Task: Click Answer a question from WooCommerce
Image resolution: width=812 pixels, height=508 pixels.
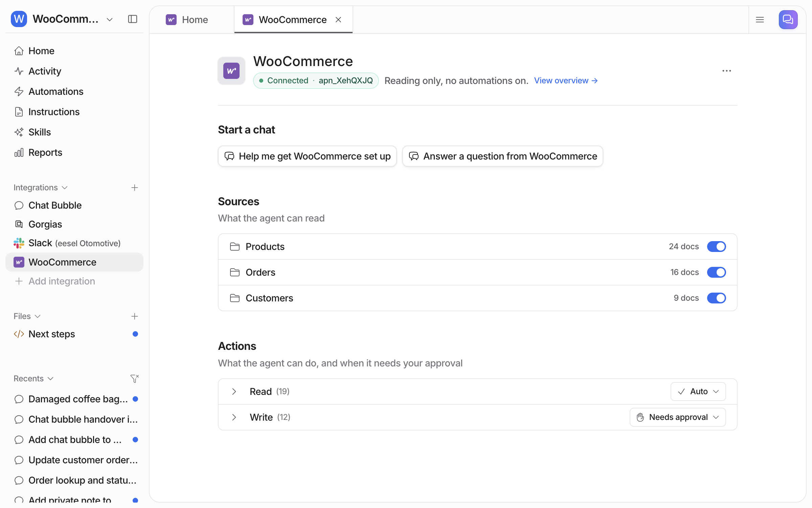Action: click(502, 156)
